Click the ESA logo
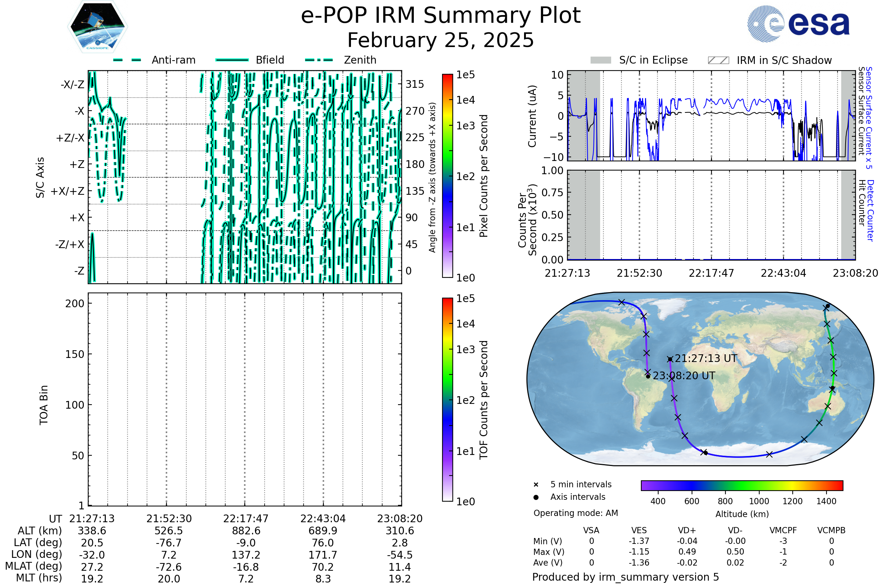 point(798,23)
